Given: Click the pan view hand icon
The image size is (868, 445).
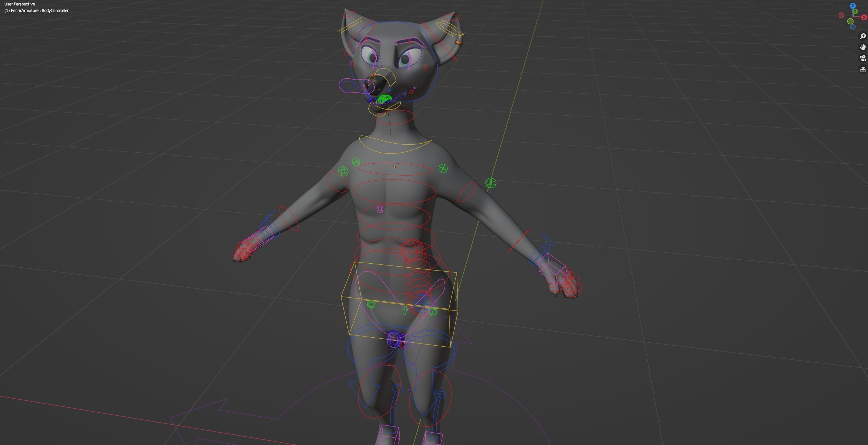Looking at the screenshot, I should click(863, 47).
